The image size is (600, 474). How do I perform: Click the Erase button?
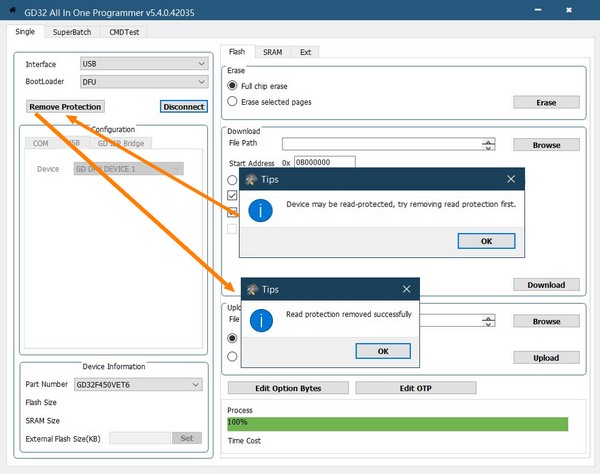546,103
